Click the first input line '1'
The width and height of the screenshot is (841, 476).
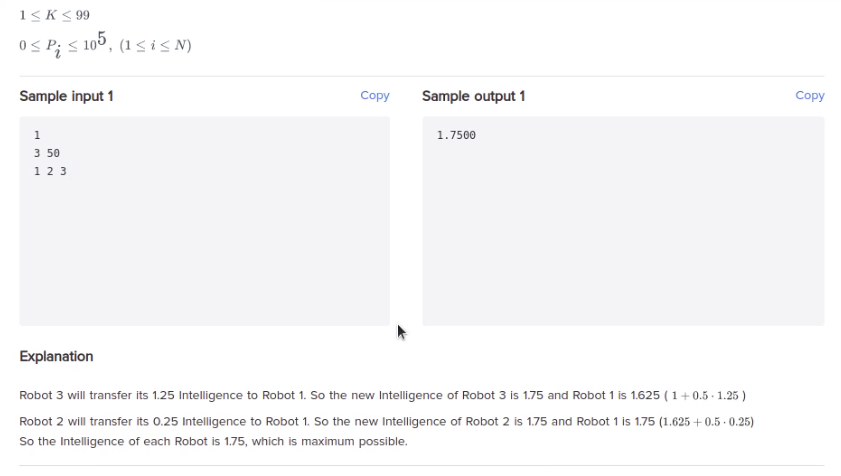click(37, 135)
